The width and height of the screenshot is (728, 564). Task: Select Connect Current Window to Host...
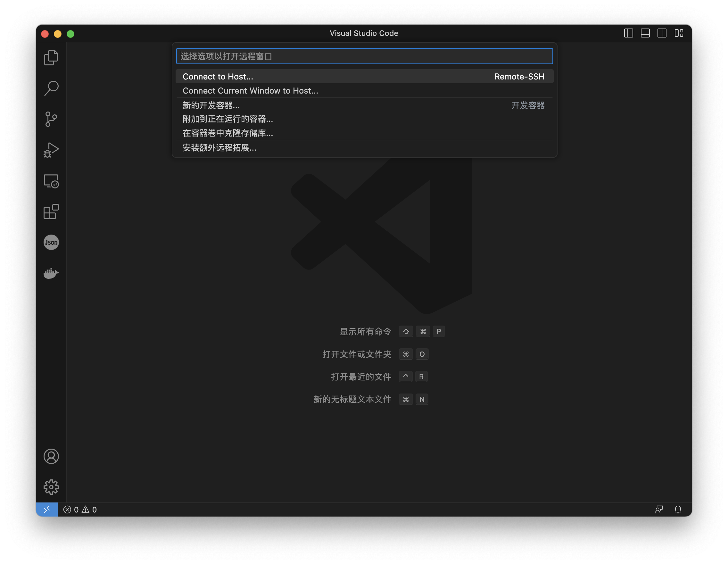364,91
